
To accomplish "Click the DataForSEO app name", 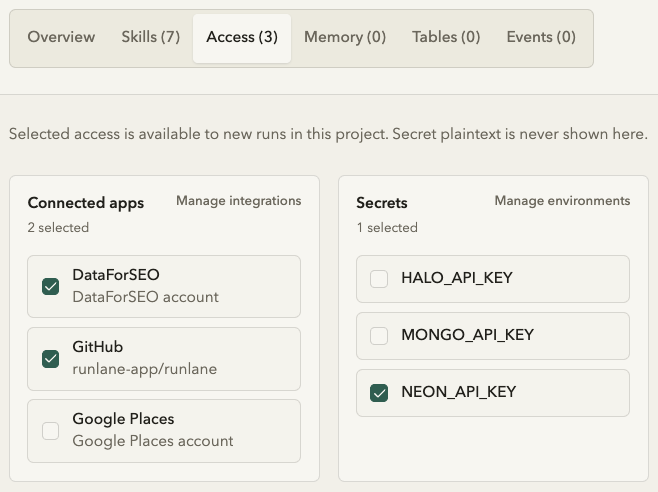I will (116, 275).
